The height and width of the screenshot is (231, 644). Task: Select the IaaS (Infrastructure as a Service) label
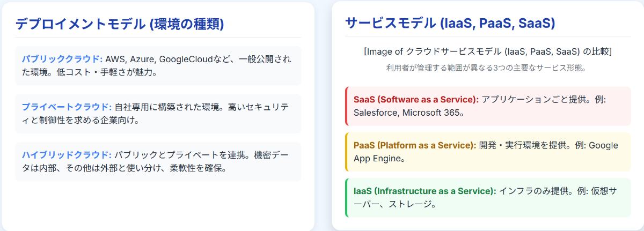(x=425, y=191)
